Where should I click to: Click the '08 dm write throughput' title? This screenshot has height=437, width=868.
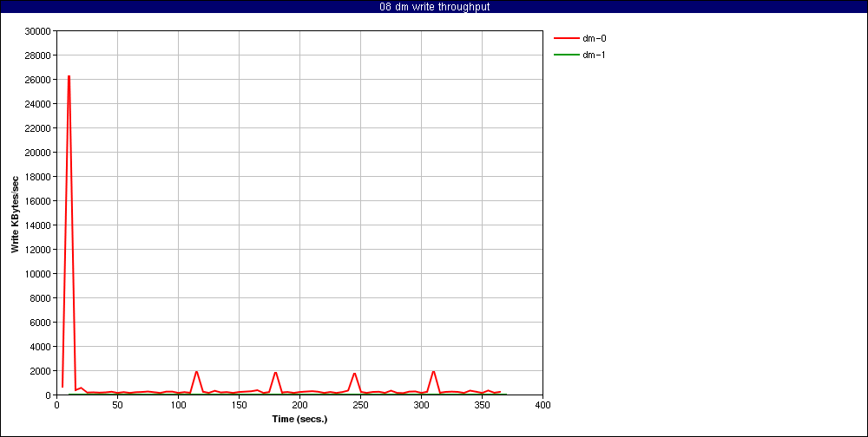[434, 7]
